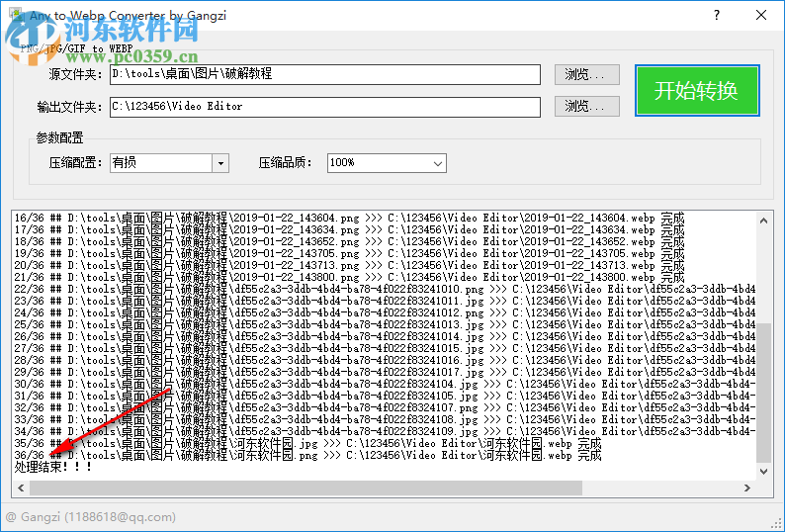Viewport: 785px width, 532px height.
Task: Click the 源文件夹 label
Action: [75, 74]
